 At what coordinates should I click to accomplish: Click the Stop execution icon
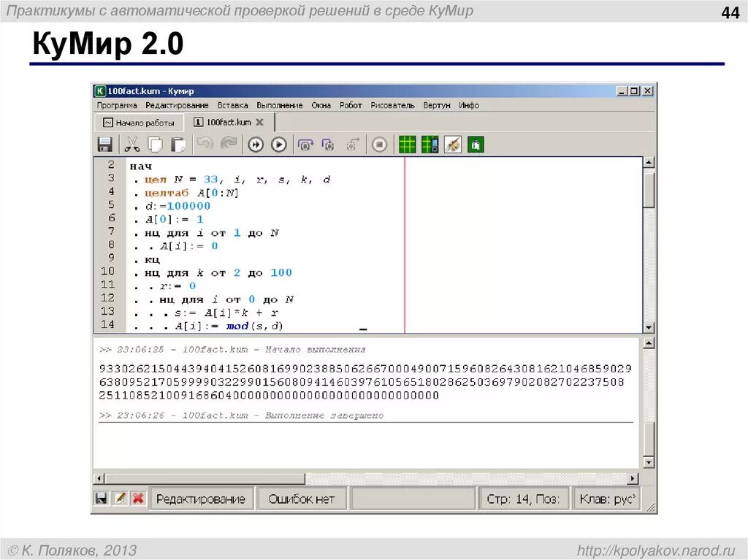(x=379, y=145)
